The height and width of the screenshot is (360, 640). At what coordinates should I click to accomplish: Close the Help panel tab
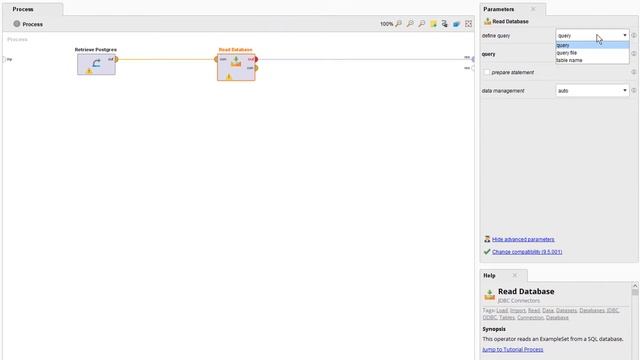click(x=515, y=276)
